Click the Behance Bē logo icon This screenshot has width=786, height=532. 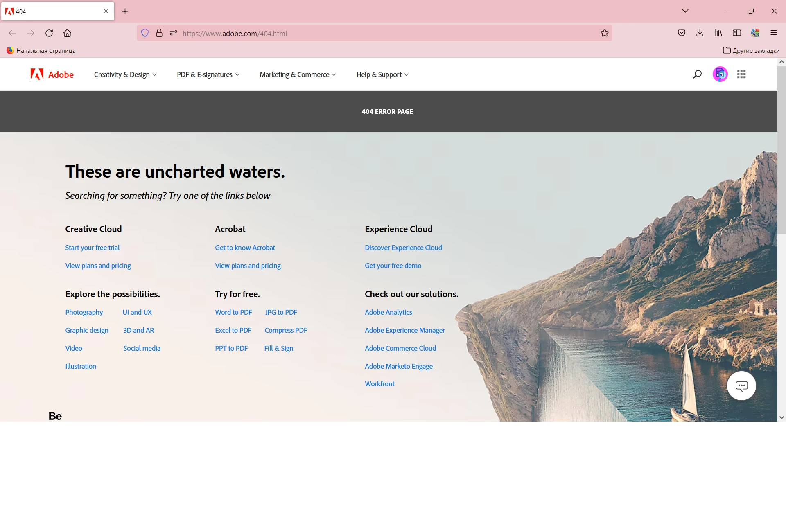(x=55, y=416)
